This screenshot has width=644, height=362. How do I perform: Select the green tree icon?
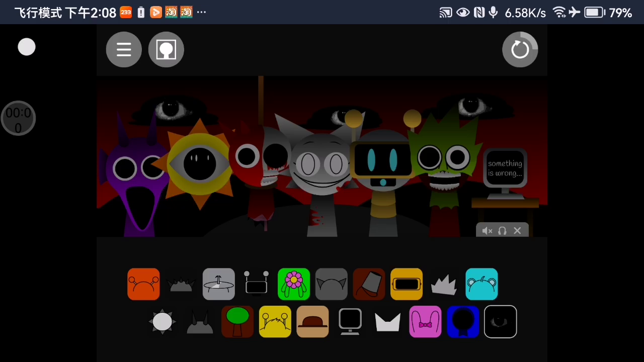pyautogui.click(x=237, y=322)
